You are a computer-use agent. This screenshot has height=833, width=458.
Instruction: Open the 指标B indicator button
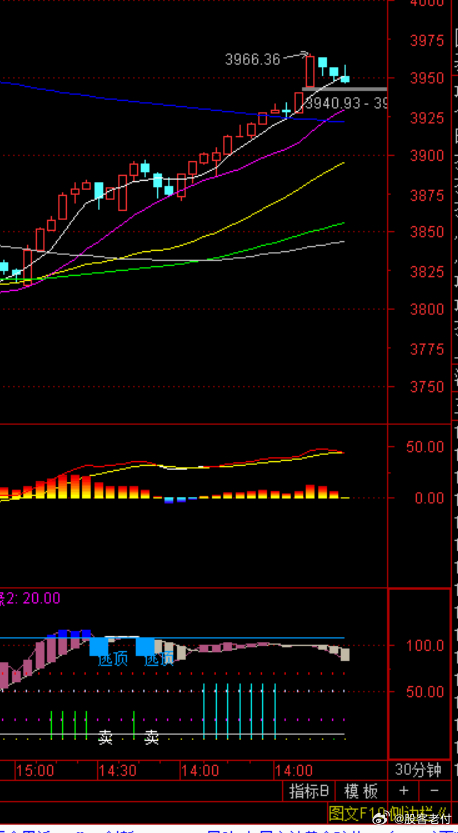(309, 791)
